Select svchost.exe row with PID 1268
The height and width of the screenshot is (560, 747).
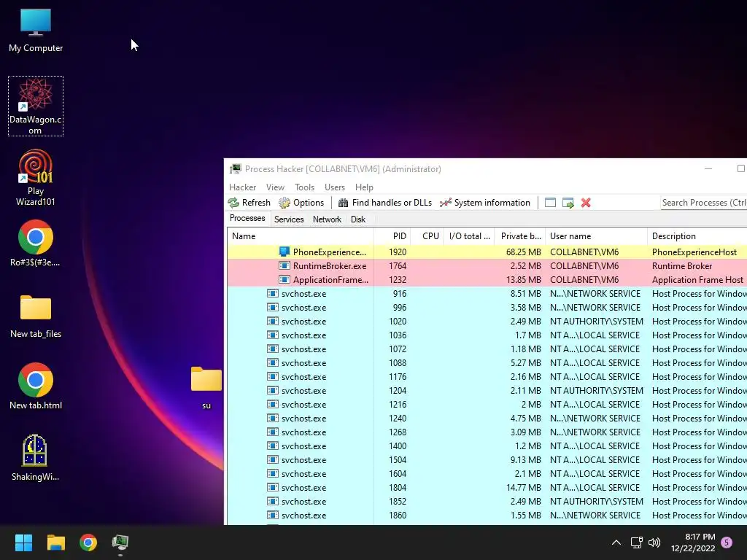(x=487, y=432)
